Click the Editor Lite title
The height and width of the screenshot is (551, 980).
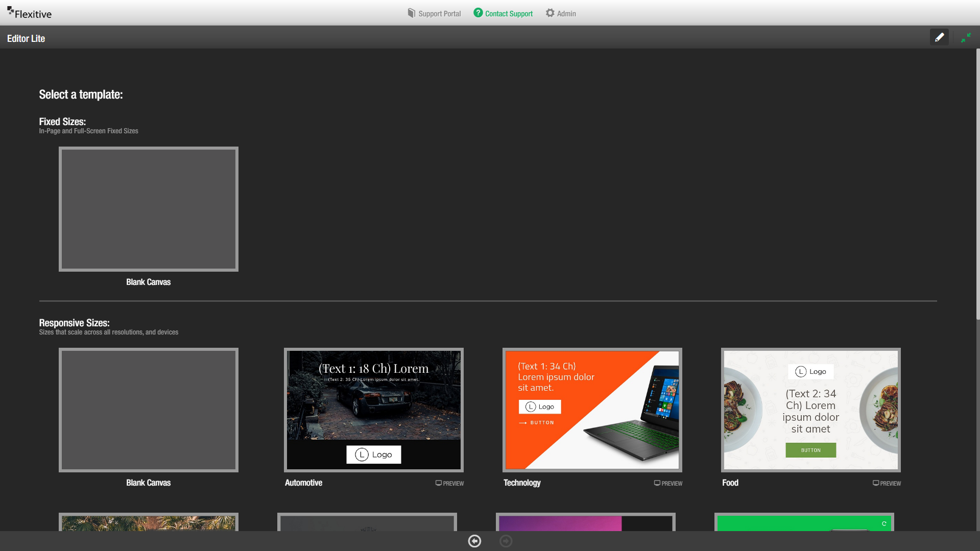click(x=26, y=39)
